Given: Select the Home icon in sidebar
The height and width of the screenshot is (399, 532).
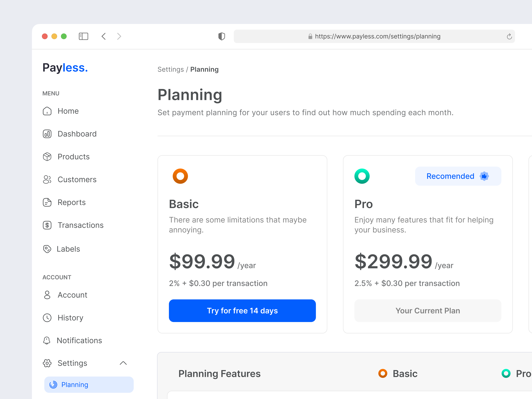Looking at the screenshot, I should click(x=47, y=111).
